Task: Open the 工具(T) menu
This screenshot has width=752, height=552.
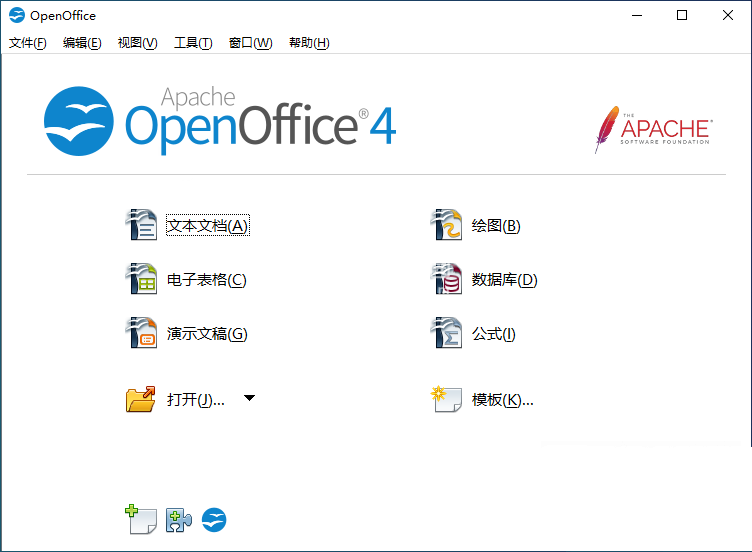Action: pyautogui.click(x=193, y=43)
